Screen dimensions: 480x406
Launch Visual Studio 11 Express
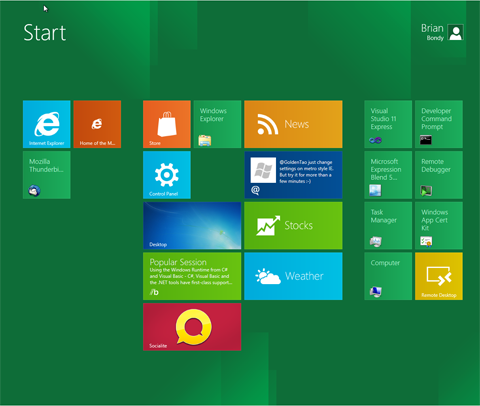pos(388,124)
